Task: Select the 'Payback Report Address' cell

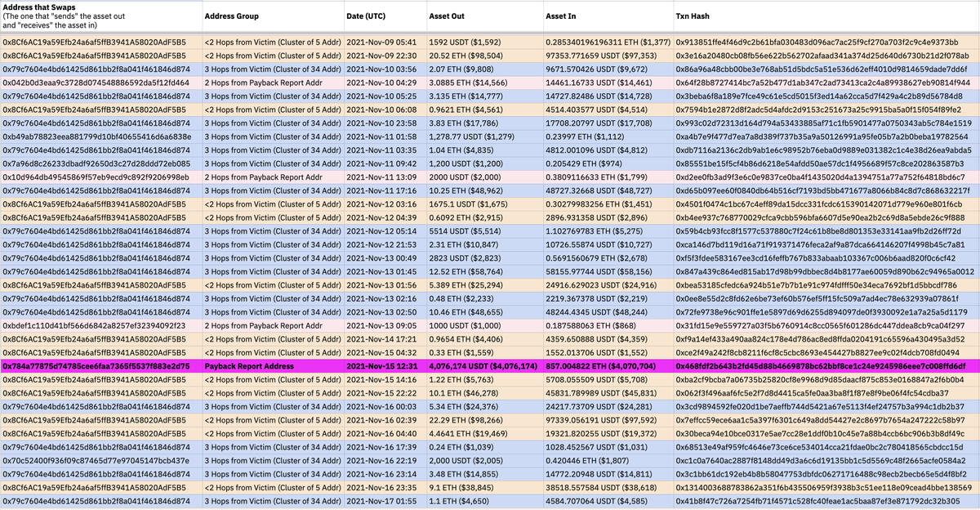Action: pos(273,366)
